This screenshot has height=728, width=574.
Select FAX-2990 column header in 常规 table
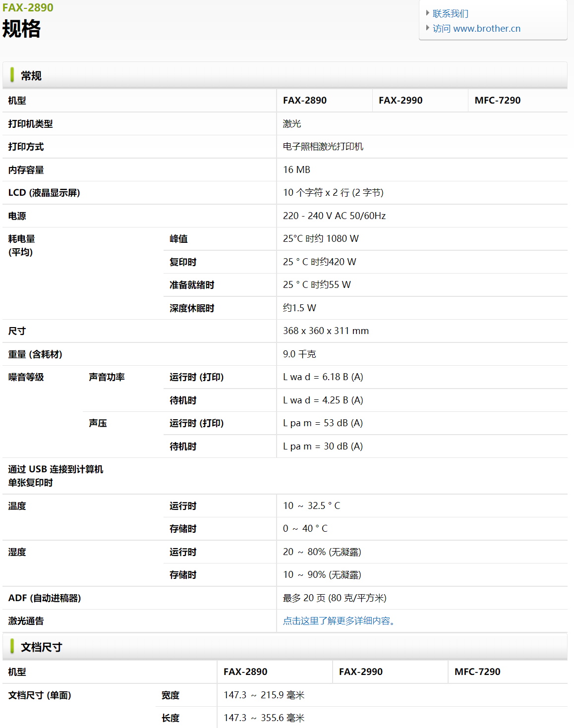401,100
